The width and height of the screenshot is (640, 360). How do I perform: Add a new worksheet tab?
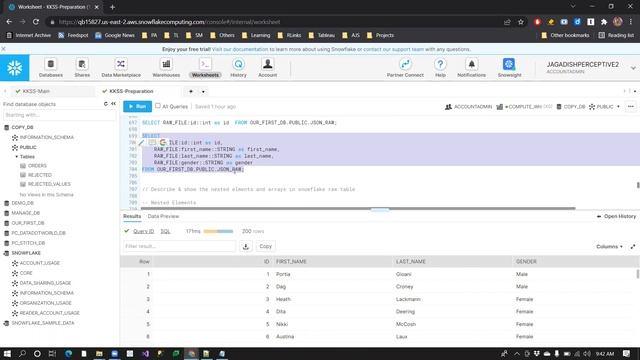[191, 91]
